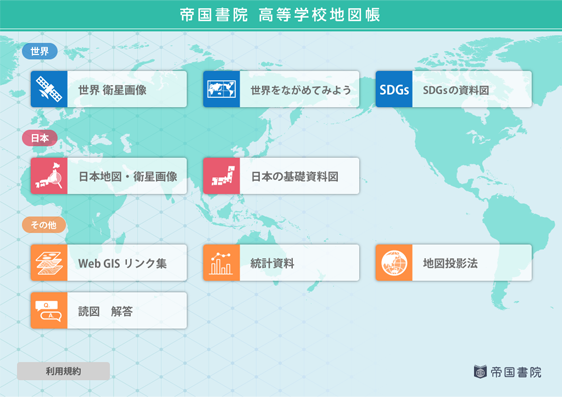Click the orange map layers icon
Image resolution: width=562 pixels, height=397 pixels.
coord(49,263)
